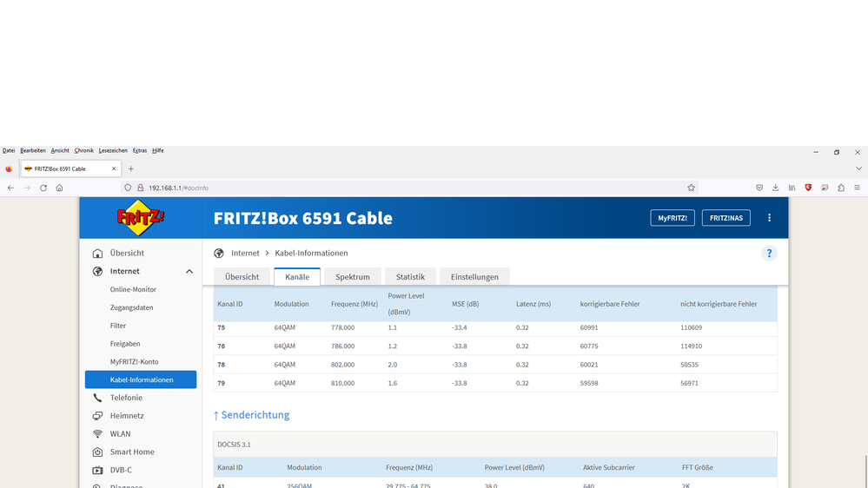Click the Smart Home icon

[x=97, y=452]
